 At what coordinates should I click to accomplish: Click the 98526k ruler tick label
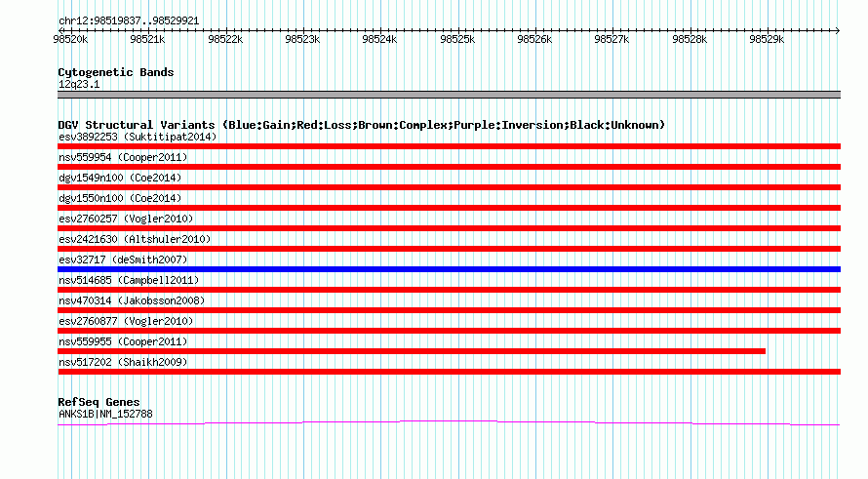534,39
